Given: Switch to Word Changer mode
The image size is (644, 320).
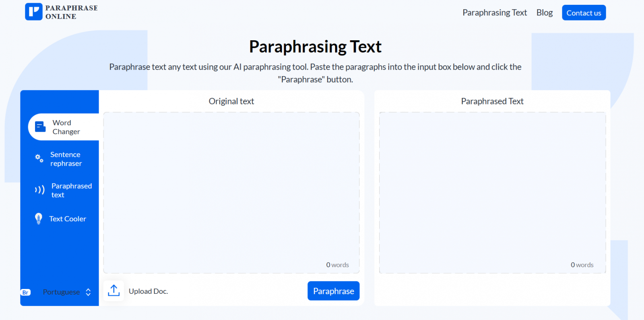Looking at the screenshot, I should click(66, 127).
